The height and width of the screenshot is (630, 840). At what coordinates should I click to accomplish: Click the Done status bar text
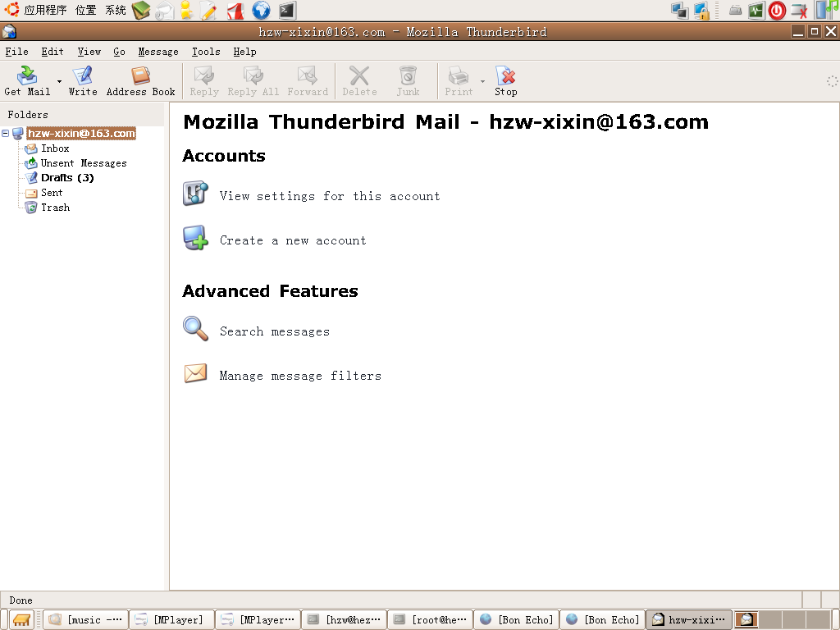pos(21,600)
